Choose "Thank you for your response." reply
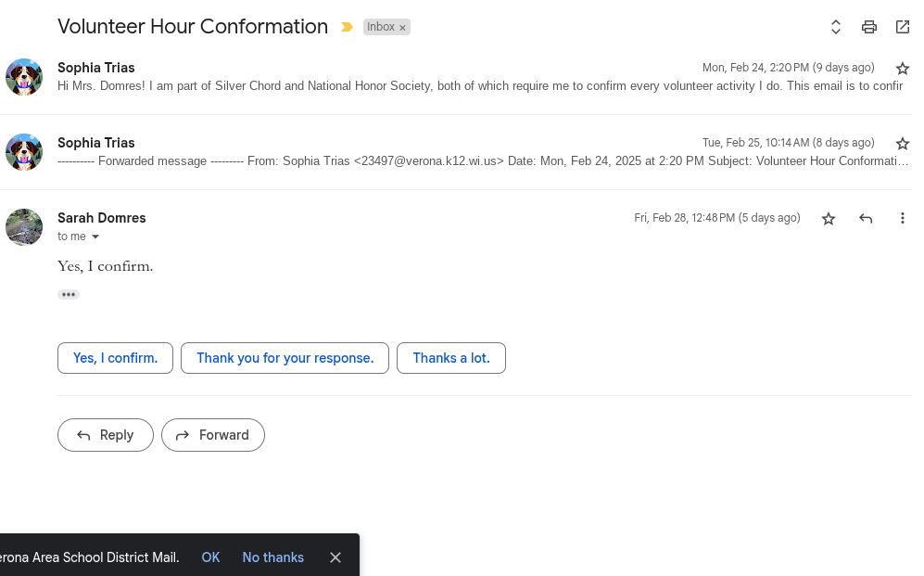Image resolution: width=924 pixels, height=576 pixels. (x=285, y=358)
